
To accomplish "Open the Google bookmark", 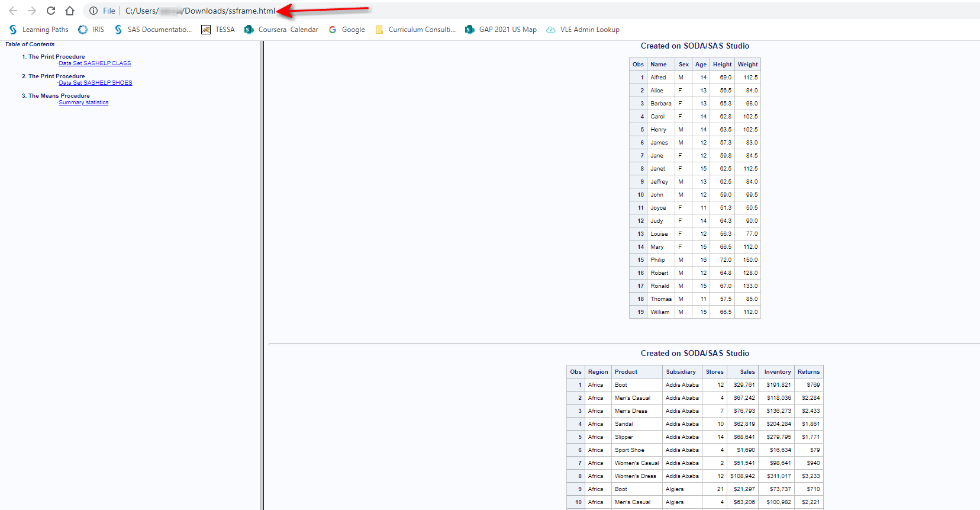I will click(x=347, y=30).
